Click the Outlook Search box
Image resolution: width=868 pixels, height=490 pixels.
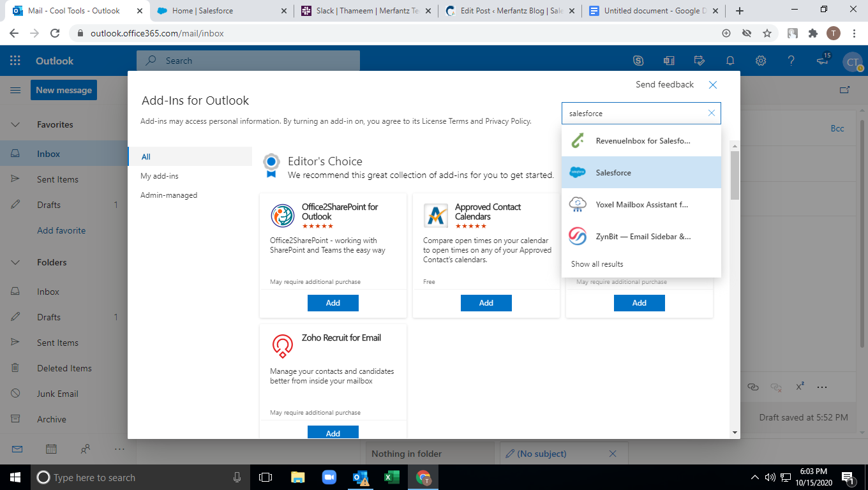click(248, 61)
